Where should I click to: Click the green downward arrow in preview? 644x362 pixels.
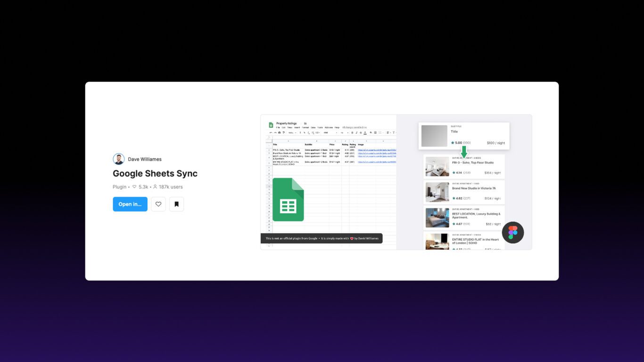point(464,152)
